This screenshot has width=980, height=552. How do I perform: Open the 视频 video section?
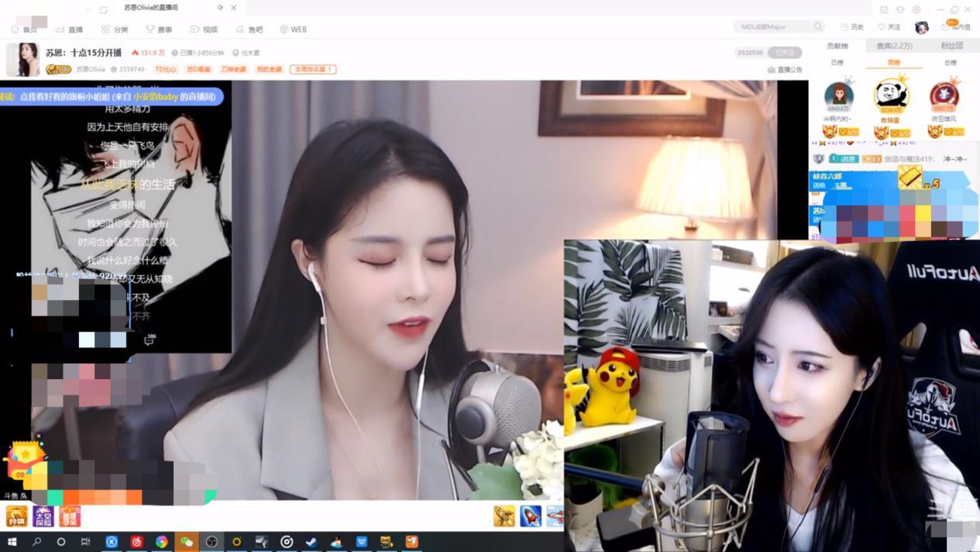pyautogui.click(x=204, y=29)
